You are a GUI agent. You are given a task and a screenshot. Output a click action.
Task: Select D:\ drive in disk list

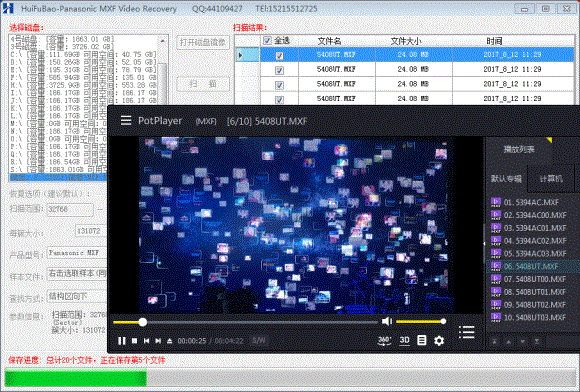[84, 62]
